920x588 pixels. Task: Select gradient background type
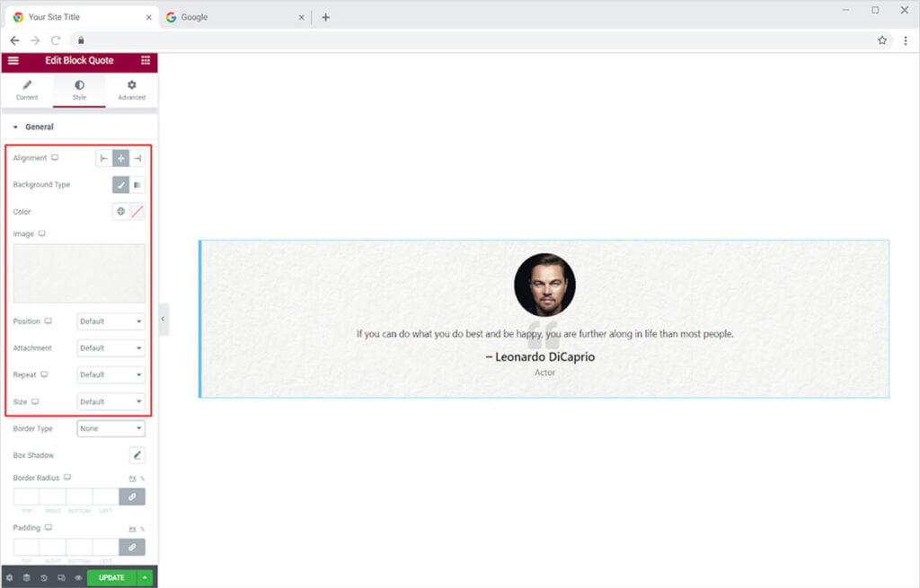137,185
